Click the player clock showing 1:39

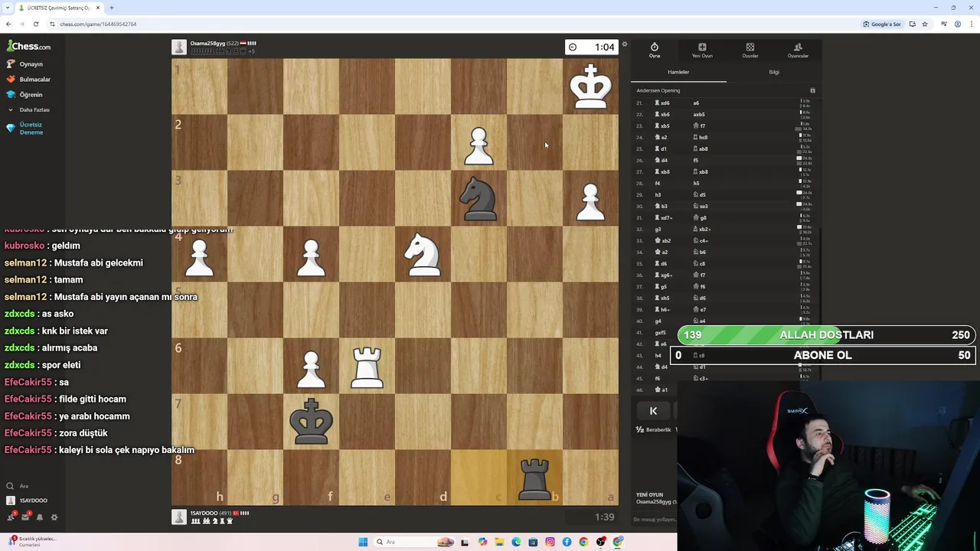click(591, 517)
